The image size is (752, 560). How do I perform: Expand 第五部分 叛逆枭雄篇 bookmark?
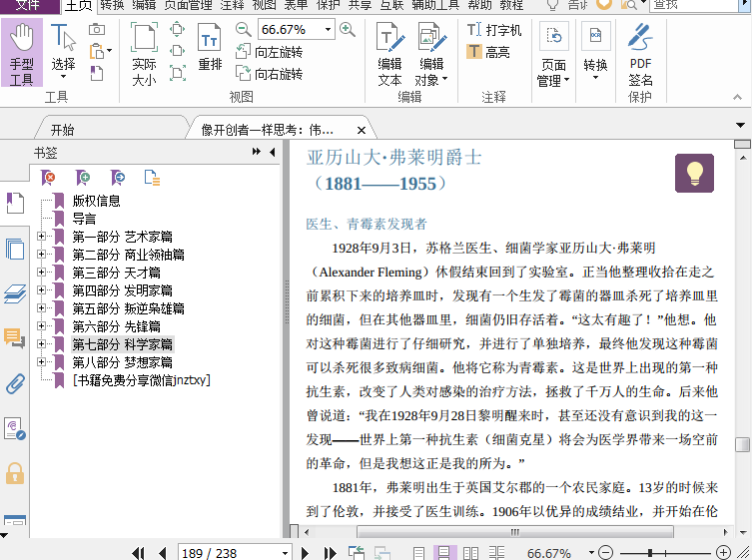(41, 307)
